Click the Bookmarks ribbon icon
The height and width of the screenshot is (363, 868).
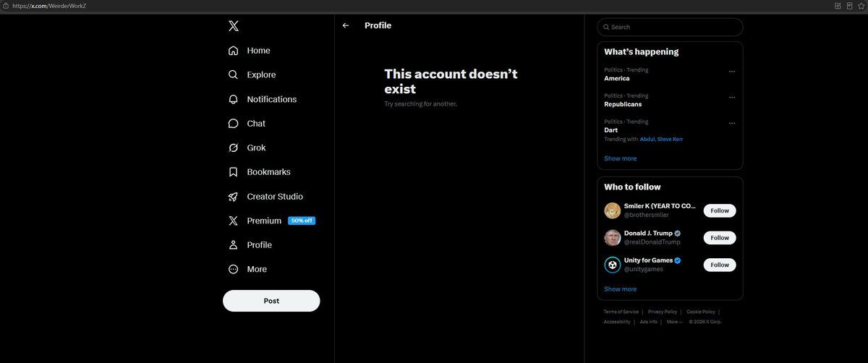tap(233, 172)
